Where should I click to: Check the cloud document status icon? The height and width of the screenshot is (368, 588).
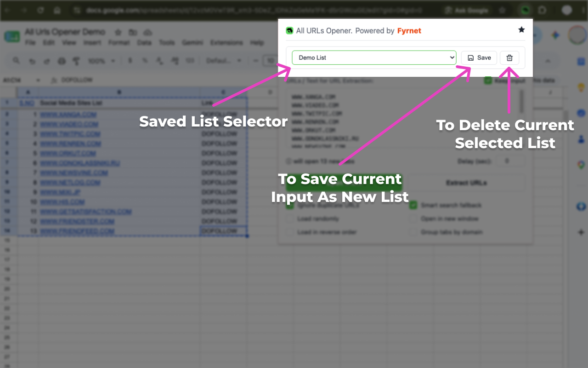click(x=147, y=32)
